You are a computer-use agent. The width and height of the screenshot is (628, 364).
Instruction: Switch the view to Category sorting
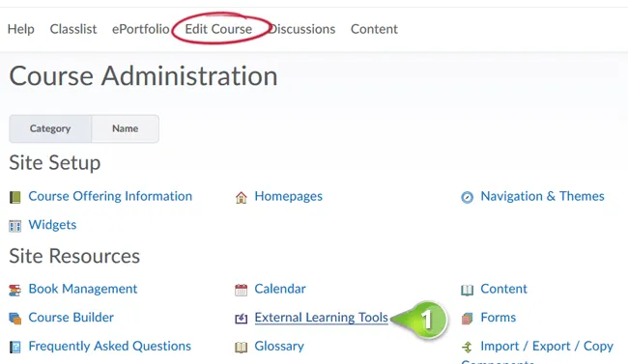50,128
